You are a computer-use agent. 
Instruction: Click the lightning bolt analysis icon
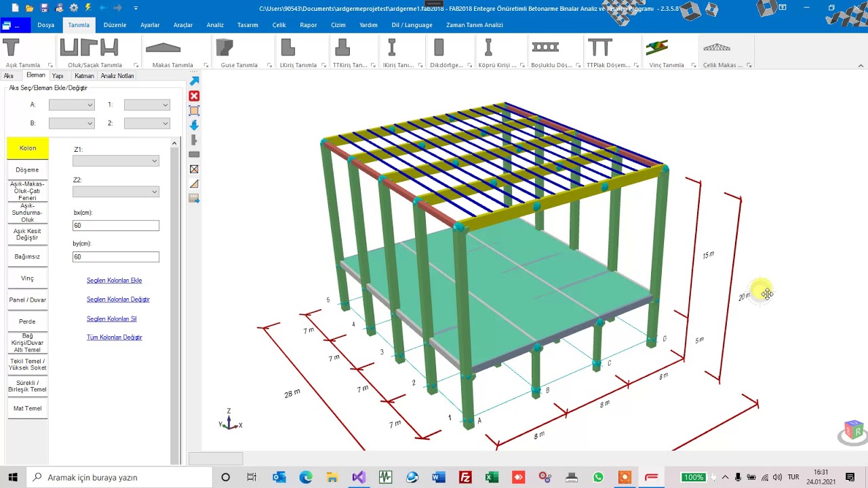(88, 8)
